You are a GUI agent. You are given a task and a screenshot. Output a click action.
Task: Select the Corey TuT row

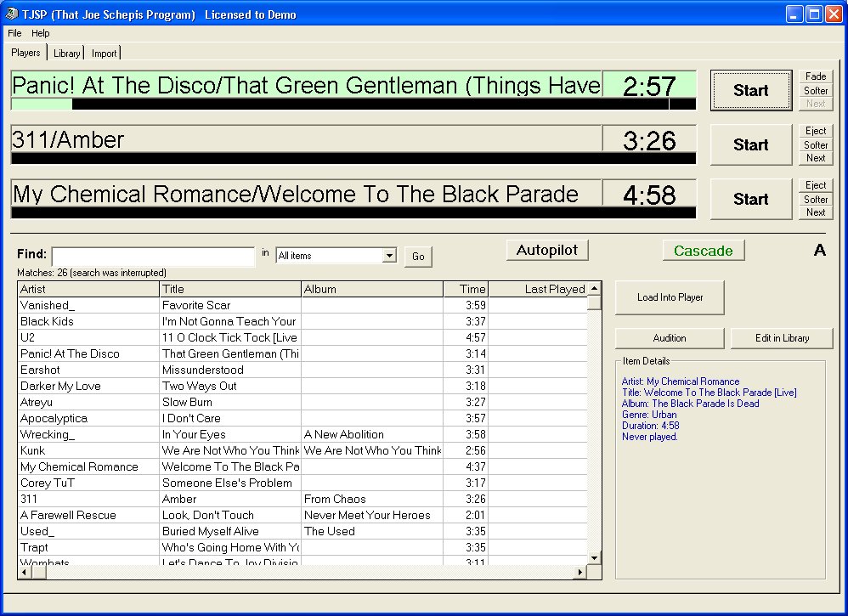pyautogui.click(x=302, y=483)
